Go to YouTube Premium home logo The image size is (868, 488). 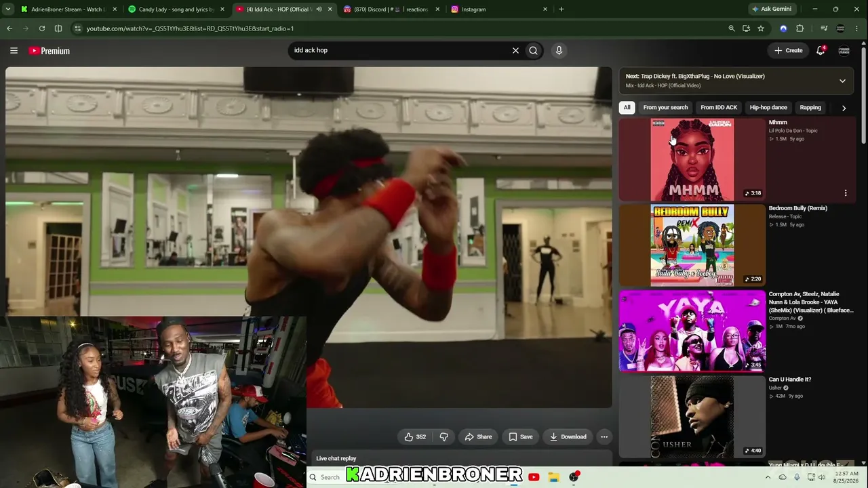(x=50, y=51)
